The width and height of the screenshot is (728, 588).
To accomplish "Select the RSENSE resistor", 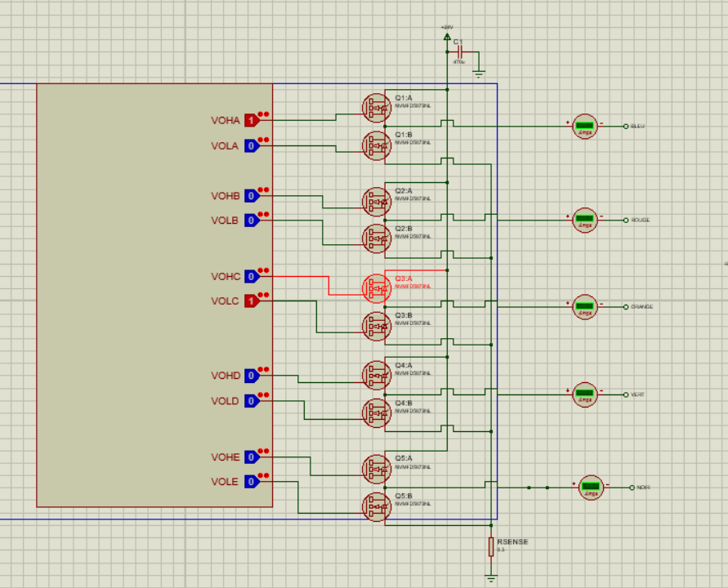I will (490, 546).
